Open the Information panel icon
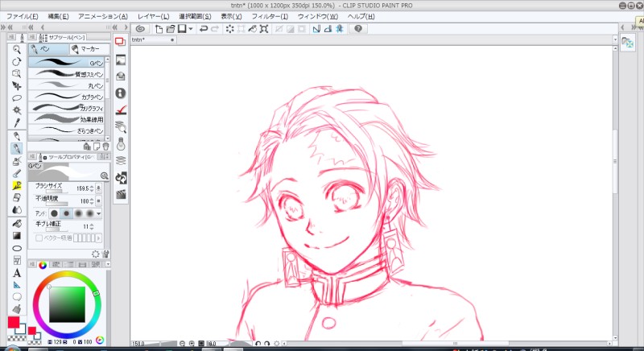 120,93
